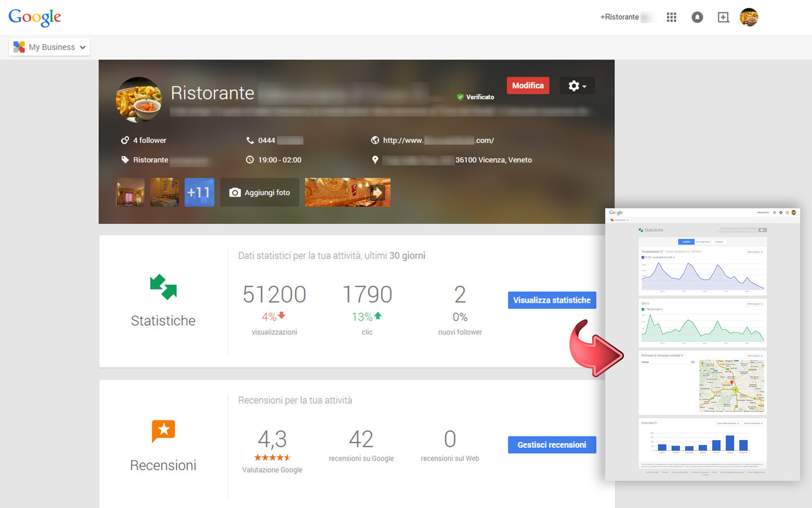Click the 4 follower text
812x508 pixels.
pyautogui.click(x=149, y=140)
